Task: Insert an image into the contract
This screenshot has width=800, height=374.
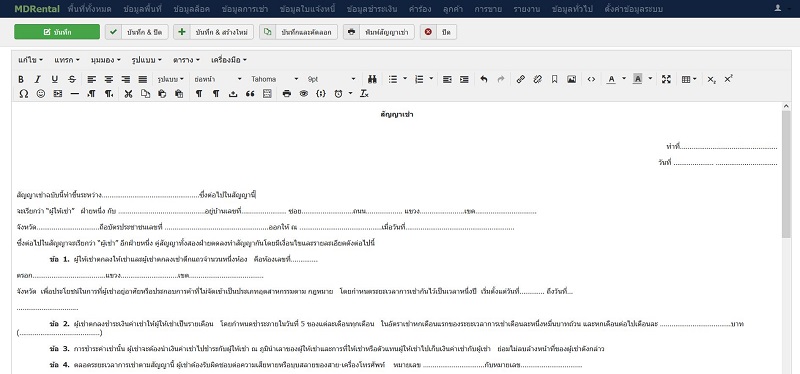Action: coord(571,79)
